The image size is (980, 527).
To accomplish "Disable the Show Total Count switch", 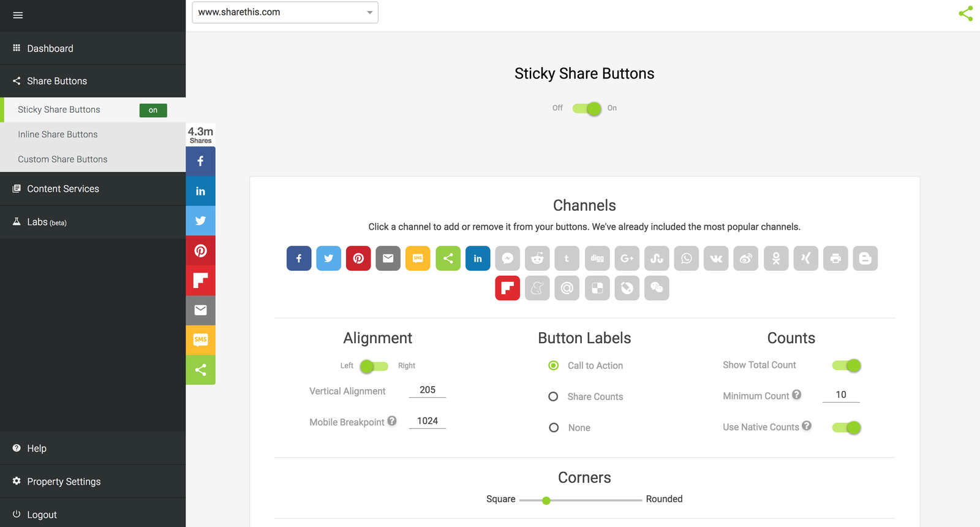I will (x=846, y=366).
